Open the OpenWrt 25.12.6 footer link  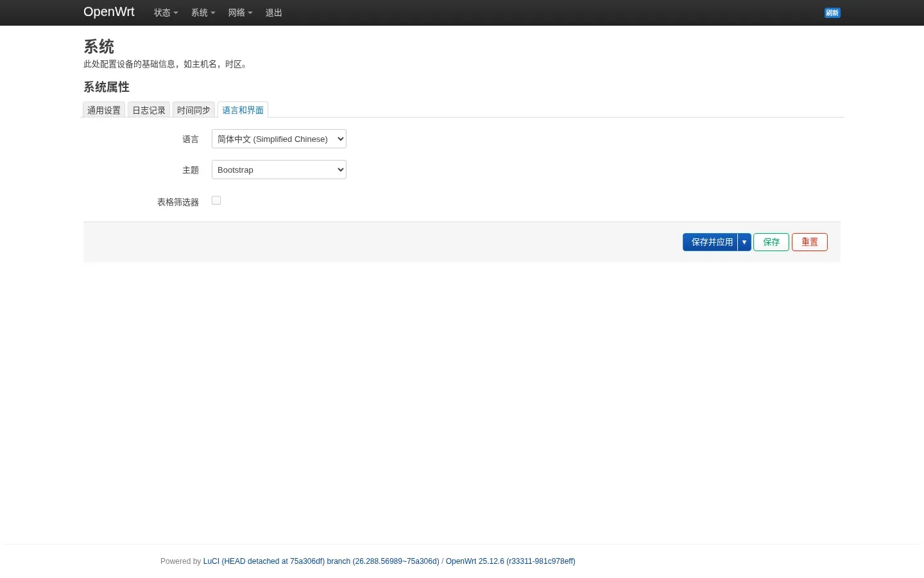tap(511, 561)
